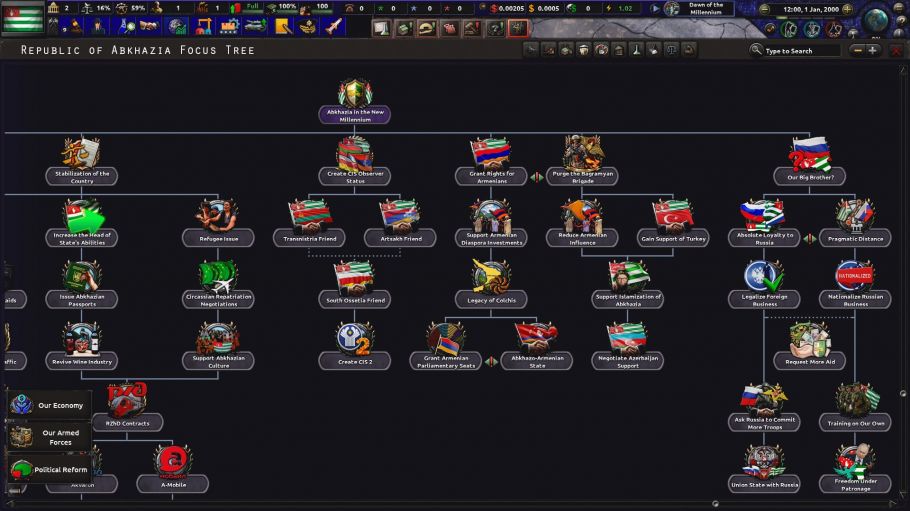
Task: Zoom out focus tree with minus button
Action: [858, 51]
